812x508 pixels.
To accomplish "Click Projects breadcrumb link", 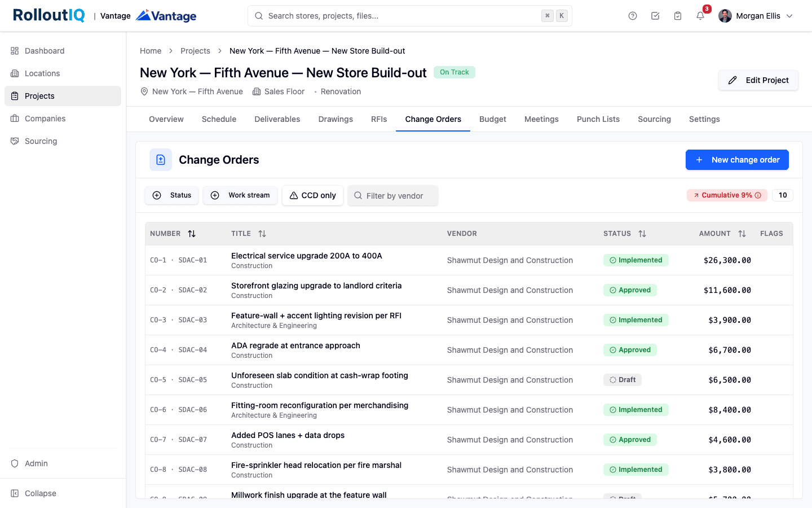I will [x=195, y=51].
